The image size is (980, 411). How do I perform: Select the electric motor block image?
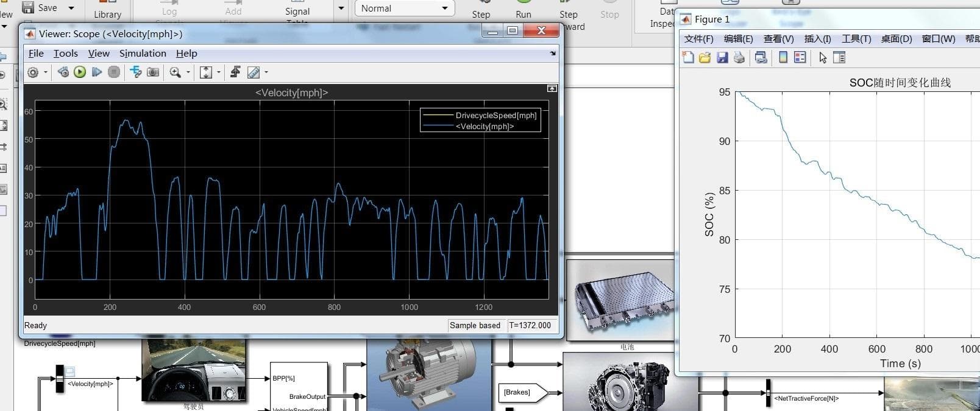[x=429, y=375]
